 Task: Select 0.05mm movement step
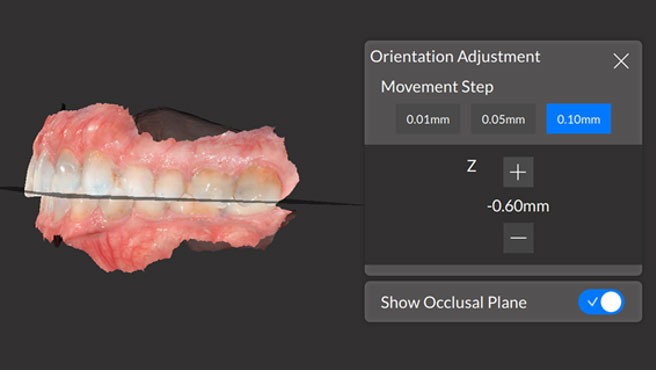(503, 119)
